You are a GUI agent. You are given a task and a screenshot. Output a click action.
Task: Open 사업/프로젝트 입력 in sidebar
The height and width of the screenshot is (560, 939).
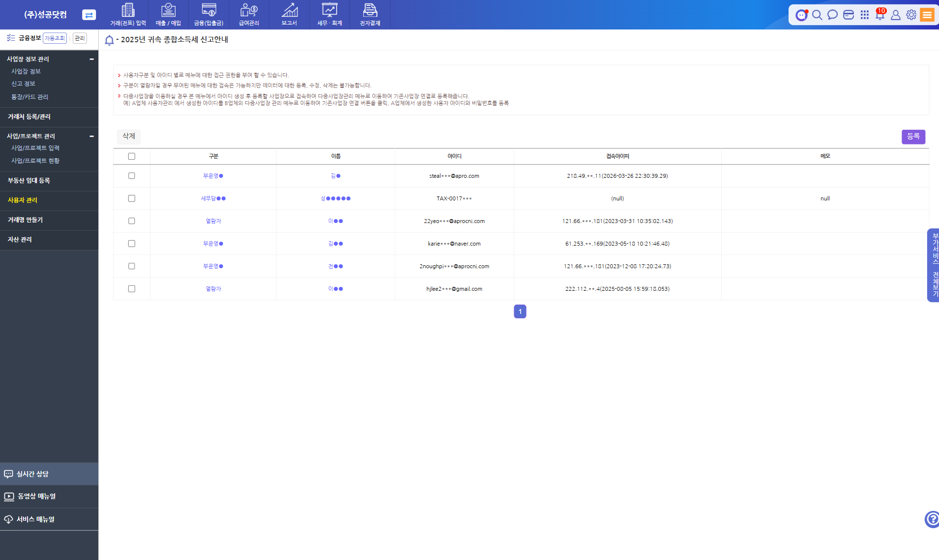[x=35, y=148]
